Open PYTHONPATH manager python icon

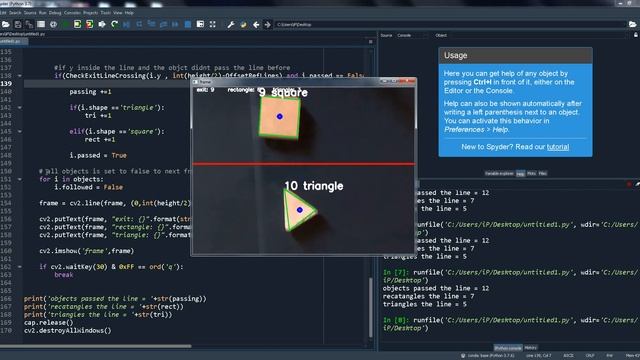244,24
